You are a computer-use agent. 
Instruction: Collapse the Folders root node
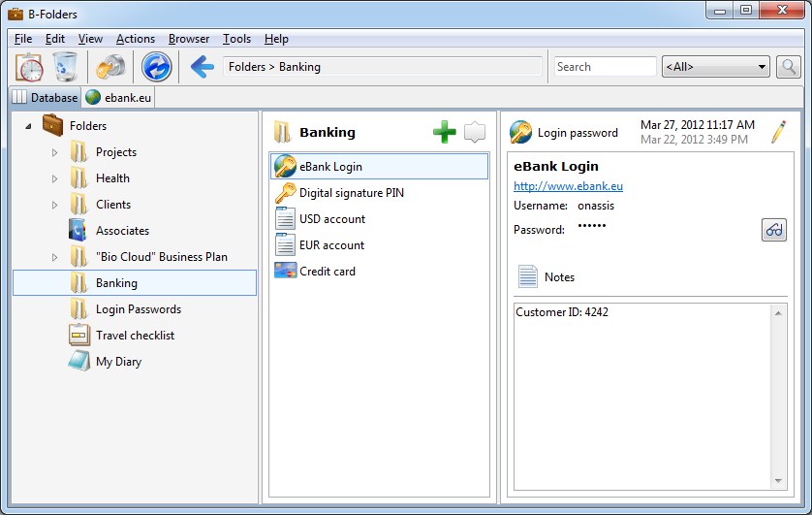[28, 126]
